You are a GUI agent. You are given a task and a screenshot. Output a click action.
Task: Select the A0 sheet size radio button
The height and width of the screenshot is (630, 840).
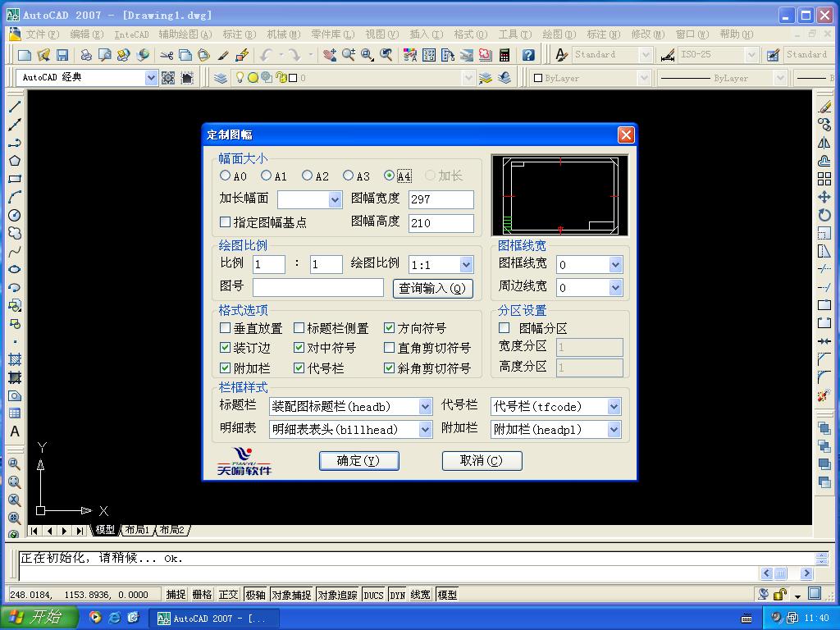click(x=225, y=176)
